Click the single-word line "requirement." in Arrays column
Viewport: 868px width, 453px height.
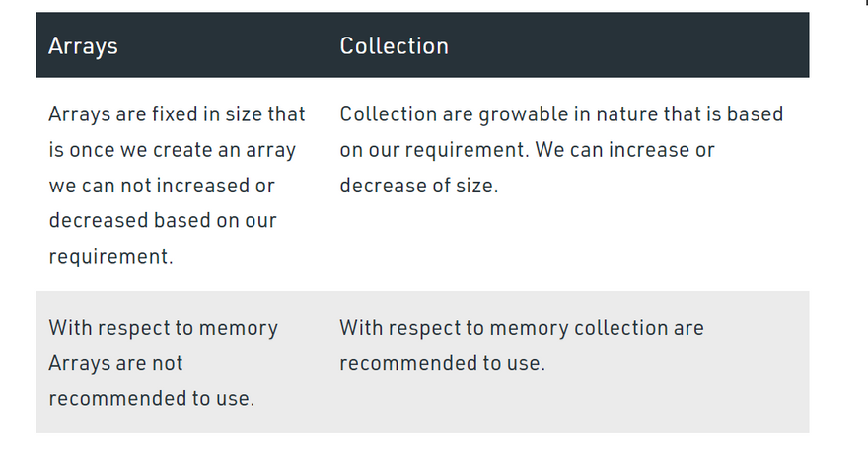point(110,257)
